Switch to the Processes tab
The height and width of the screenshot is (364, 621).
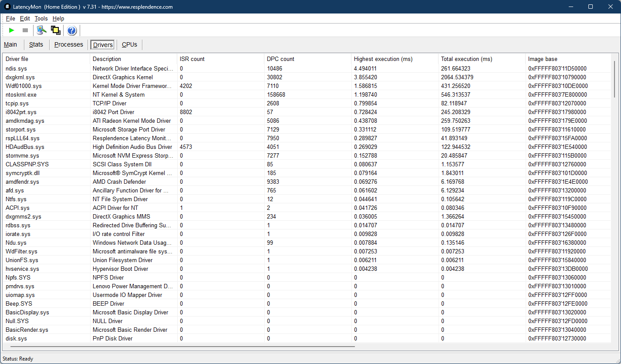tap(68, 44)
